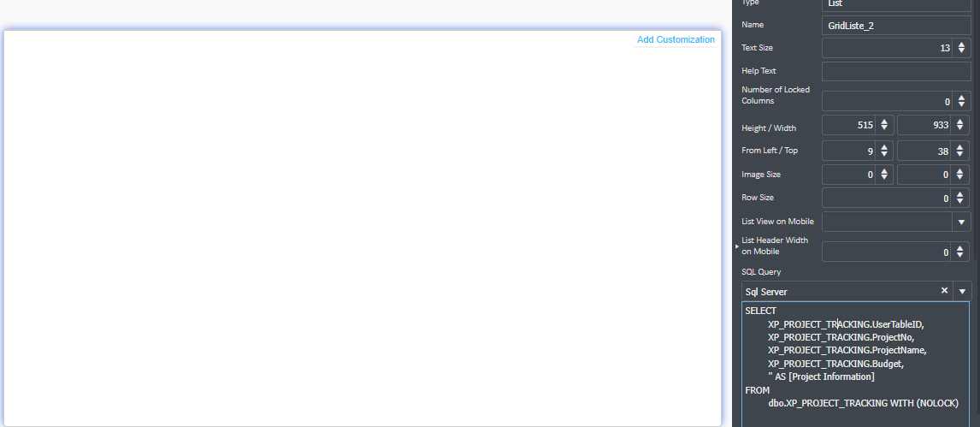Click the XP_PROJECT_TRACKING.UserTableID line
Image resolution: width=980 pixels, height=427 pixels.
[x=846, y=324]
